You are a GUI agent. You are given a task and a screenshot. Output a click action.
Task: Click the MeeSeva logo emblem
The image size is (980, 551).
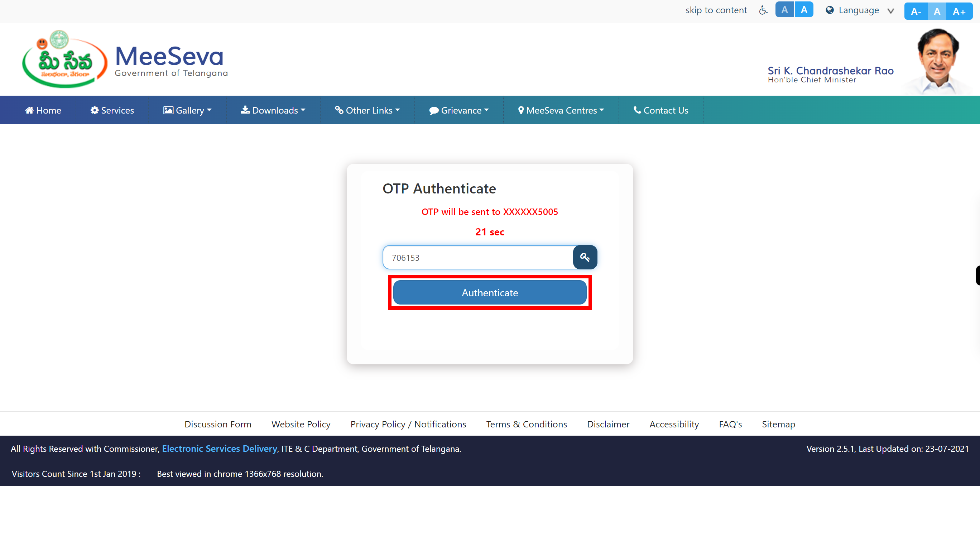(64, 59)
